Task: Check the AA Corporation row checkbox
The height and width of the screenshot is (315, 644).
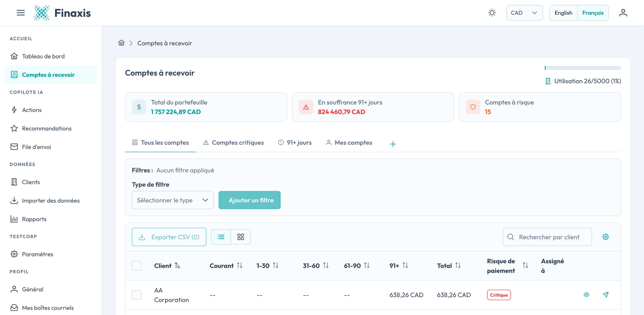Action: click(x=137, y=295)
